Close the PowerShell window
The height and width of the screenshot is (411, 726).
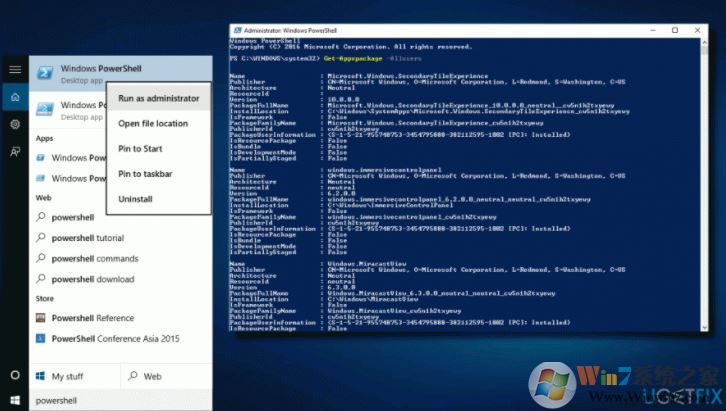tap(697, 30)
